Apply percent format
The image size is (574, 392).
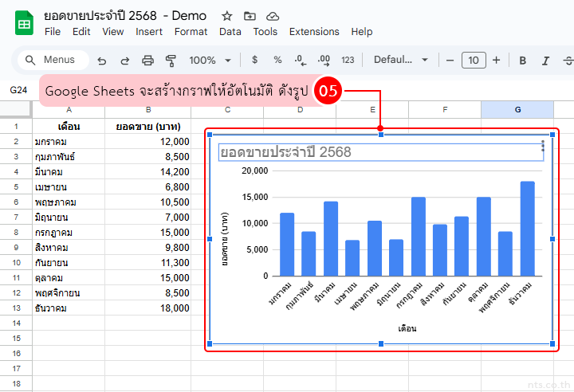[277, 60]
